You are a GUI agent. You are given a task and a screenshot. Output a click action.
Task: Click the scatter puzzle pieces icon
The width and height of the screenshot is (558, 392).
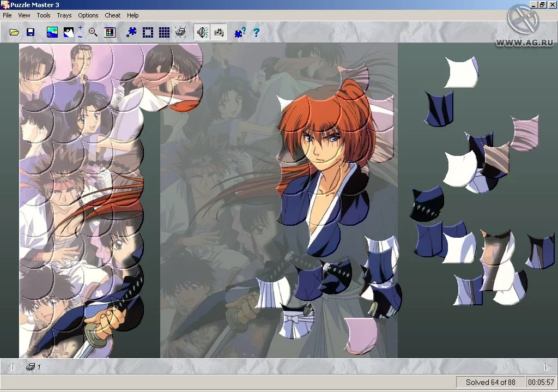pos(131,32)
